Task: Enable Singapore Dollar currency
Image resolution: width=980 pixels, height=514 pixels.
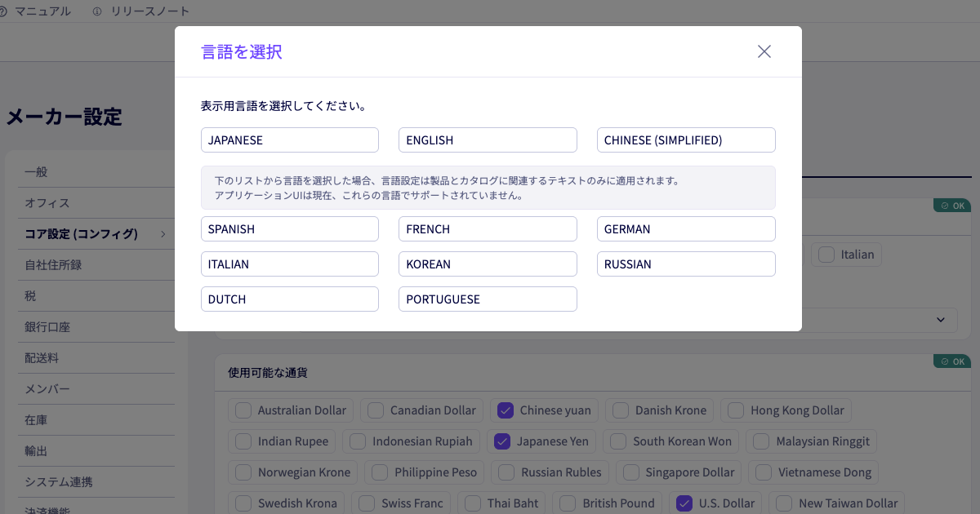Action: [x=630, y=472]
